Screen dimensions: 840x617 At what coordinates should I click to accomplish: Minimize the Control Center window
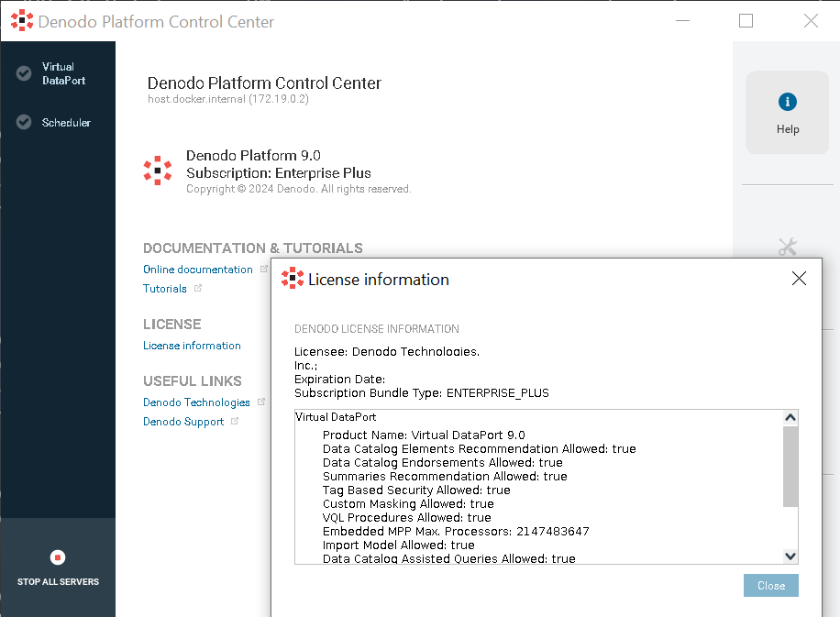682,21
